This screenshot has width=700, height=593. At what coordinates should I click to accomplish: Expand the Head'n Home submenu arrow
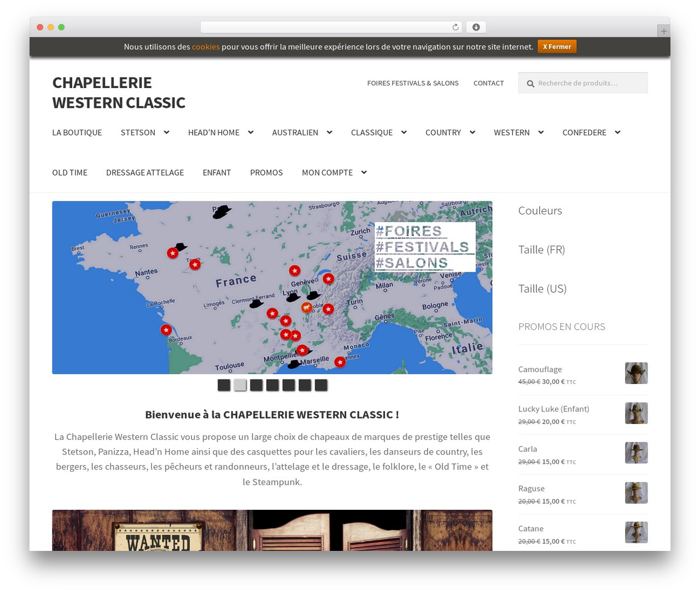[x=250, y=132]
